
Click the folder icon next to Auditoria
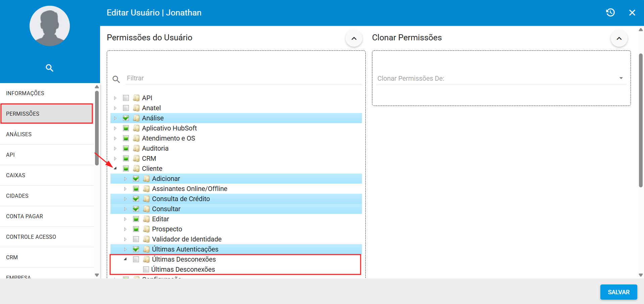click(x=136, y=148)
